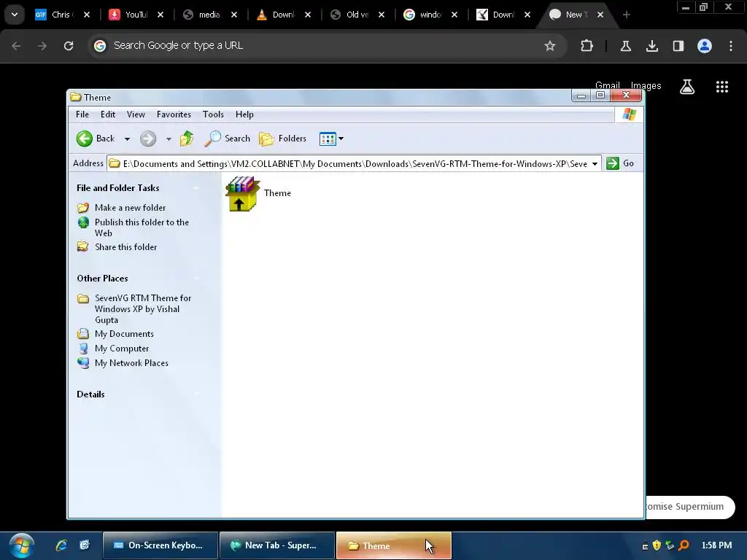Bookmark this page with the star

(x=550, y=46)
